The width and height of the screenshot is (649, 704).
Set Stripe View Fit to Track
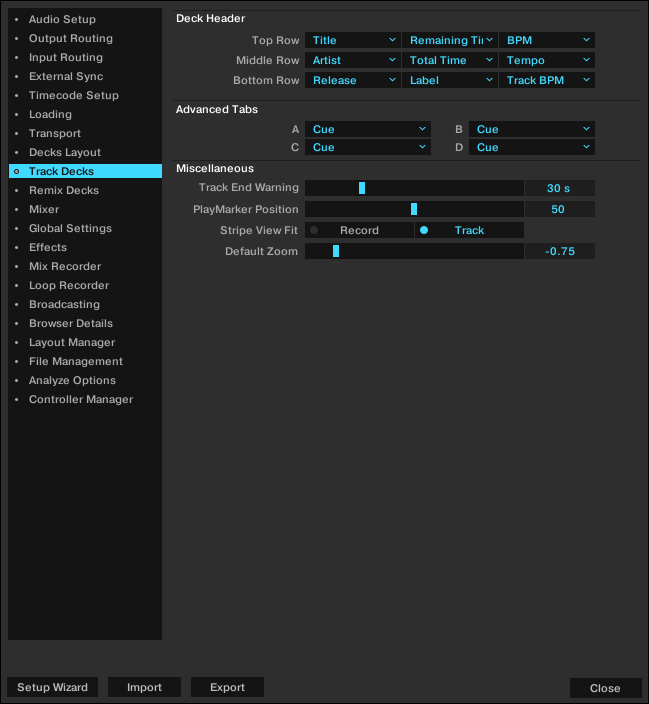(x=469, y=230)
